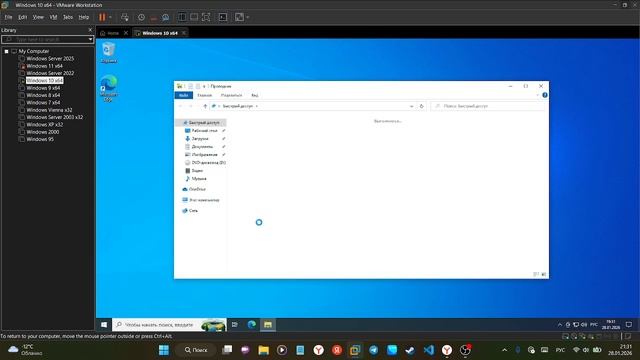The height and width of the screenshot is (360, 640).
Task: Open Steam from the host taskbar
Action: (410, 350)
